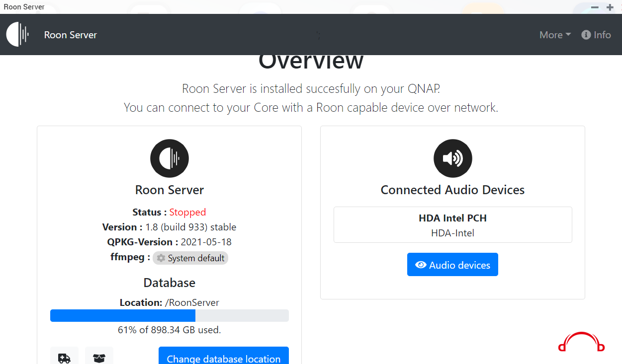Open the Info page link
Viewport: 622px width, 364px height.
596,35
